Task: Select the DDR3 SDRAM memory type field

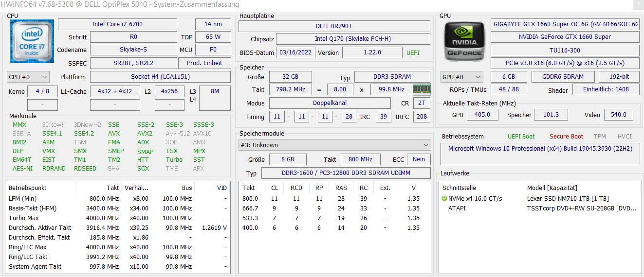Action: pos(392,77)
